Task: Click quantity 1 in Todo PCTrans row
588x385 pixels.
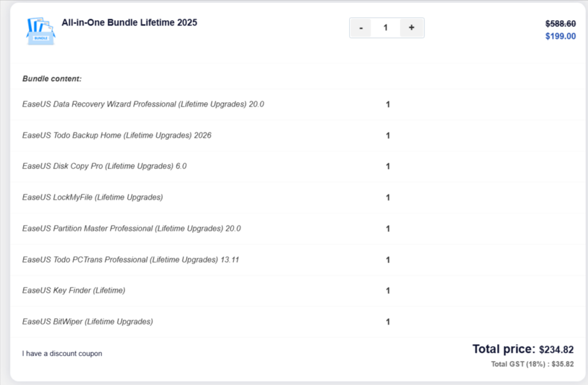Action: click(x=388, y=260)
